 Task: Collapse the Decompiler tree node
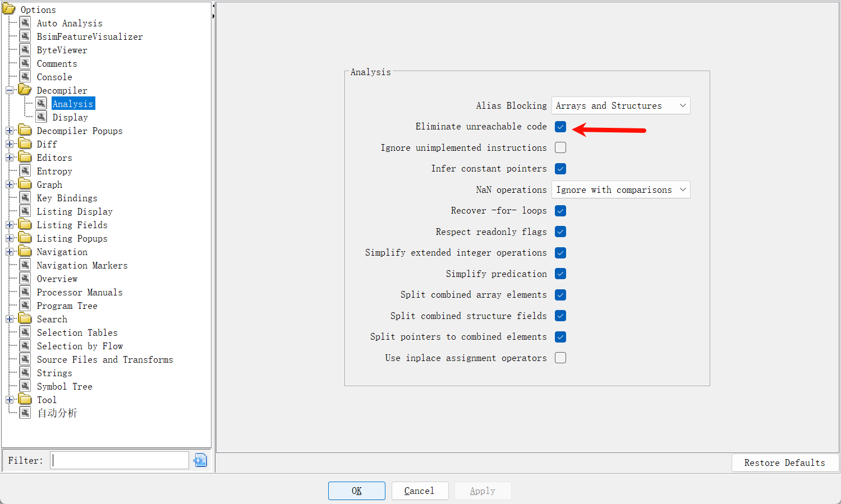pos(10,90)
